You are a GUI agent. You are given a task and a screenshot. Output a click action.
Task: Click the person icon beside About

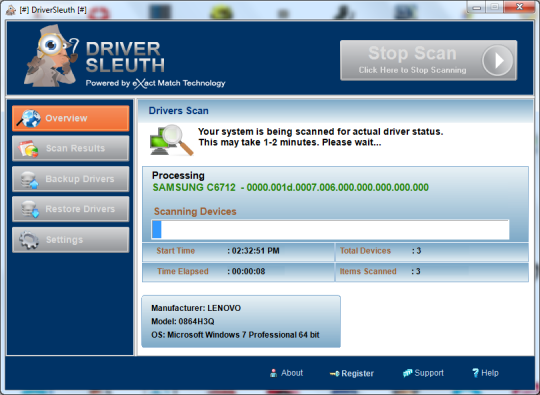pos(273,373)
